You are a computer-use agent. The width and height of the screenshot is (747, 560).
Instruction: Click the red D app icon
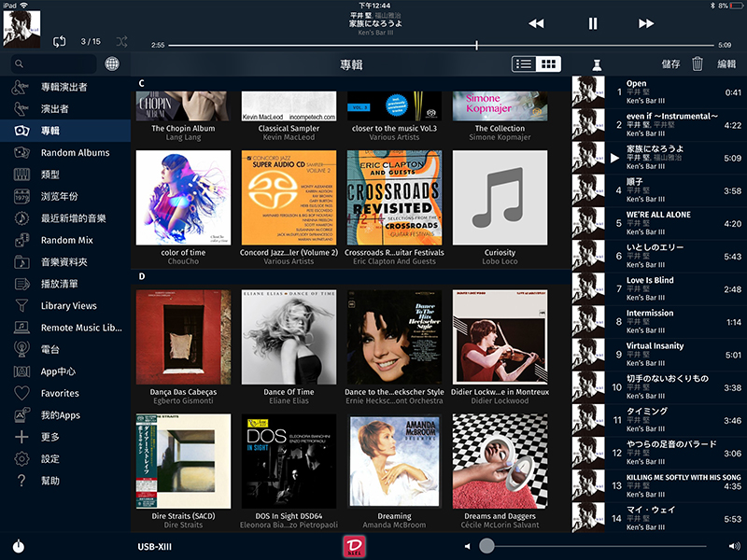click(x=354, y=546)
